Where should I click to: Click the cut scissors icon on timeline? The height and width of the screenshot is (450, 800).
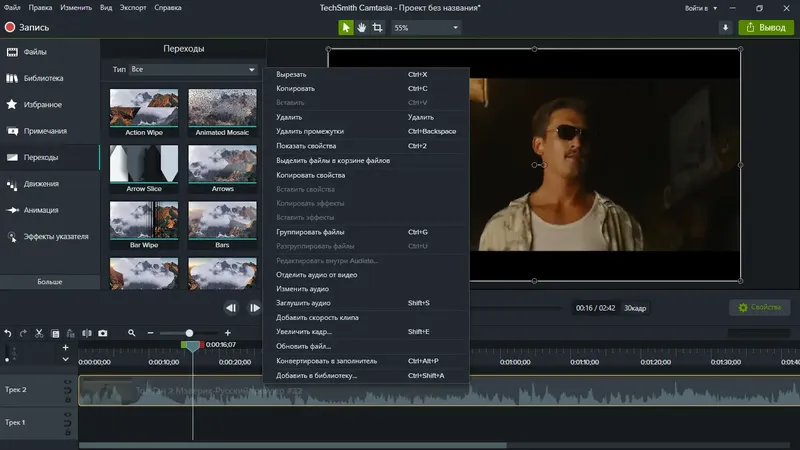(x=39, y=332)
